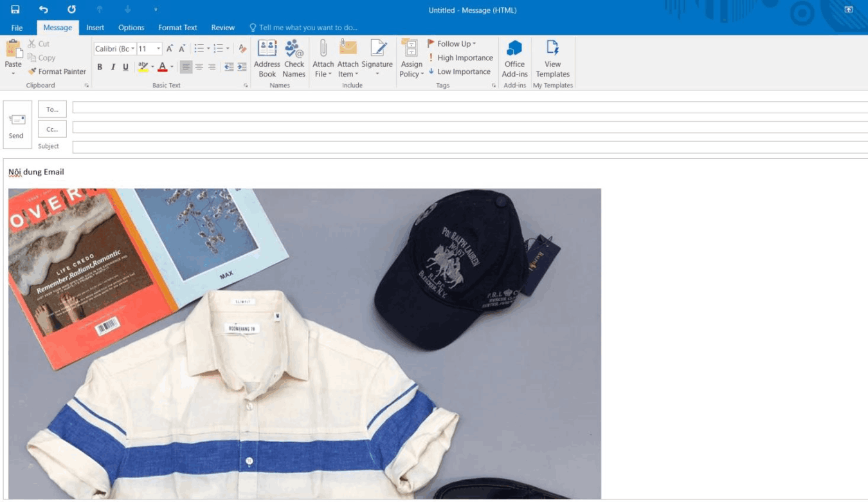Expand the highlight color picker arrow
The width and height of the screenshot is (868, 502).
click(152, 67)
